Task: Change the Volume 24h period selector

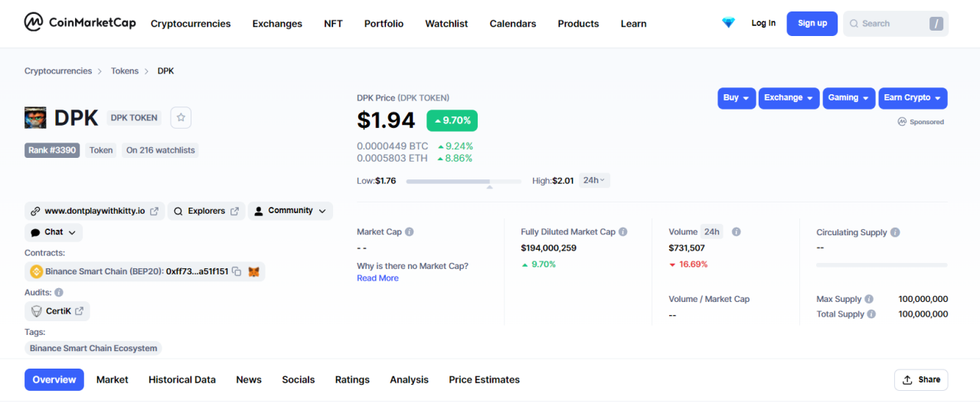Action: [x=712, y=231]
